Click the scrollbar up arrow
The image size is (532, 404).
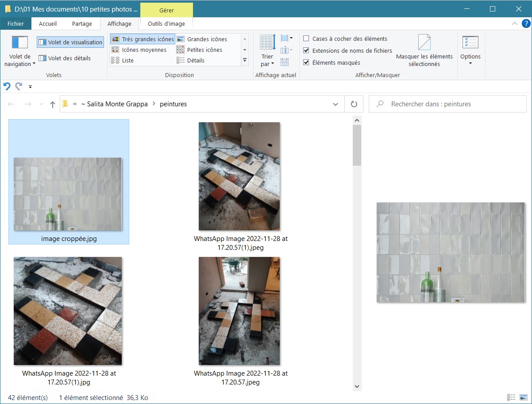(357, 120)
